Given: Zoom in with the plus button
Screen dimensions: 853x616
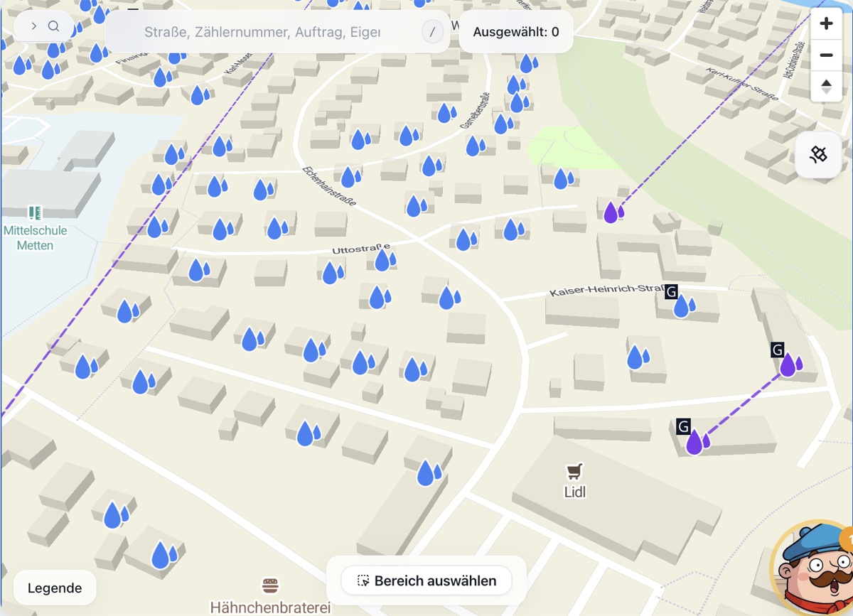Looking at the screenshot, I should (x=826, y=24).
